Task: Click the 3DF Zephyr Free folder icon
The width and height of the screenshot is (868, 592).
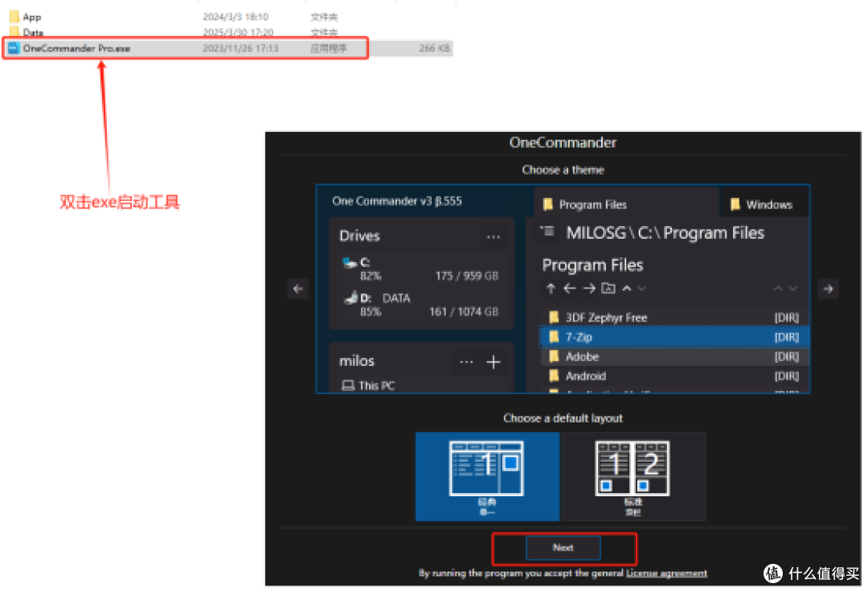Action: tap(554, 318)
